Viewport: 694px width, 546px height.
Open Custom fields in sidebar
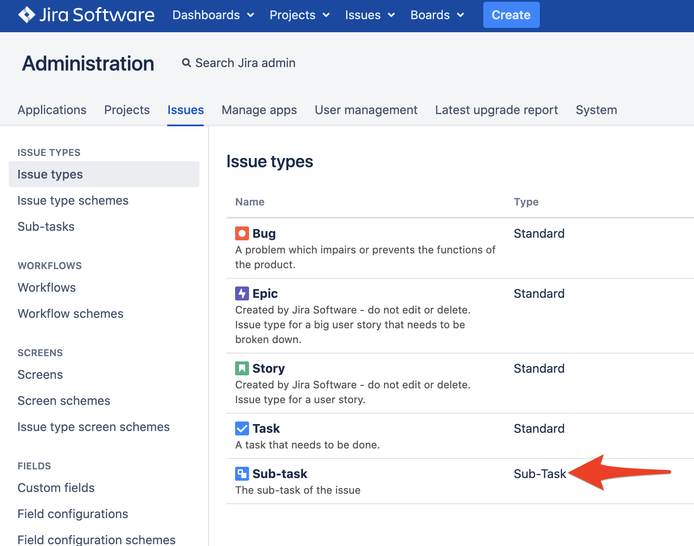click(56, 488)
